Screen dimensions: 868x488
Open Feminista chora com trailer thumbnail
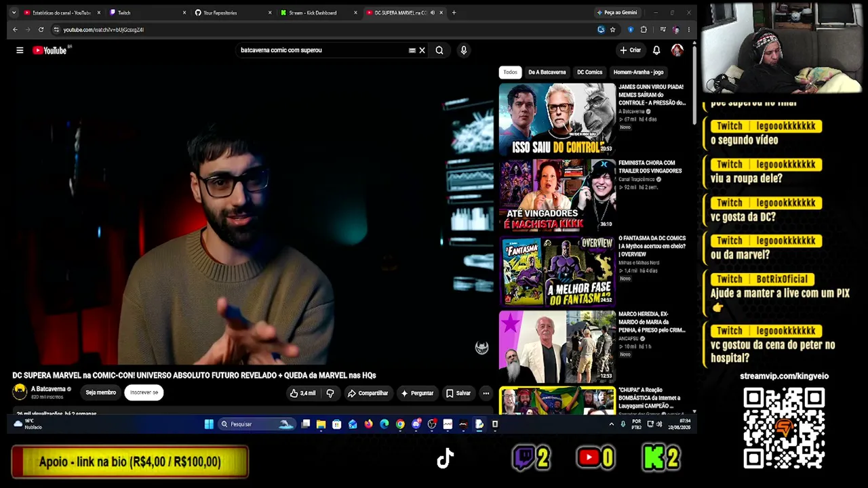[557, 195]
